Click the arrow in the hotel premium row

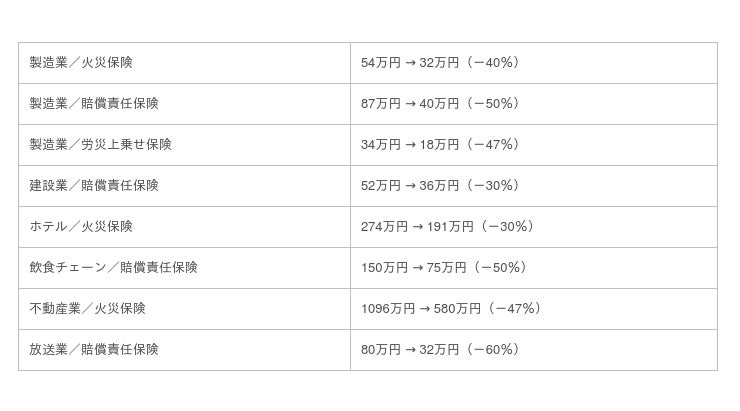(x=417, y=227)
